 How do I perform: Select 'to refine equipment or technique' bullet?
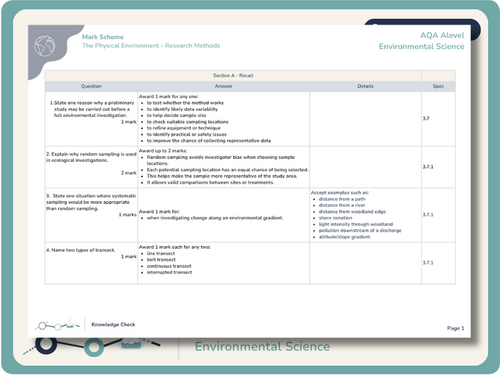[x=184, y=128]
